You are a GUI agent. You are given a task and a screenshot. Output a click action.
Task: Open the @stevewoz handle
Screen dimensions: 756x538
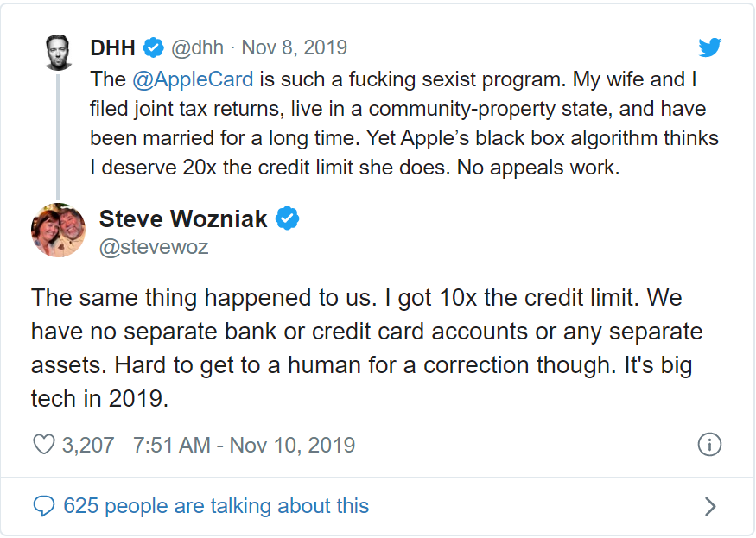point(154,247)
